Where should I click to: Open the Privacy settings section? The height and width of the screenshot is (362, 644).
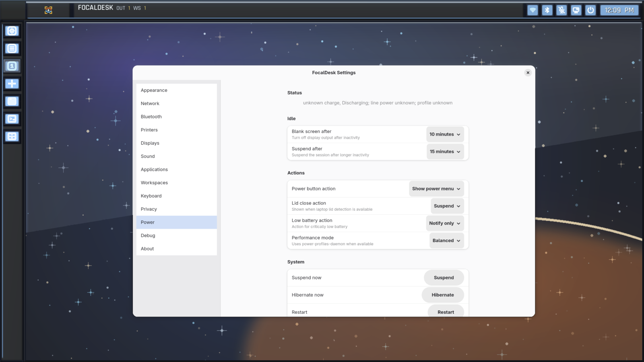point(177,209)
